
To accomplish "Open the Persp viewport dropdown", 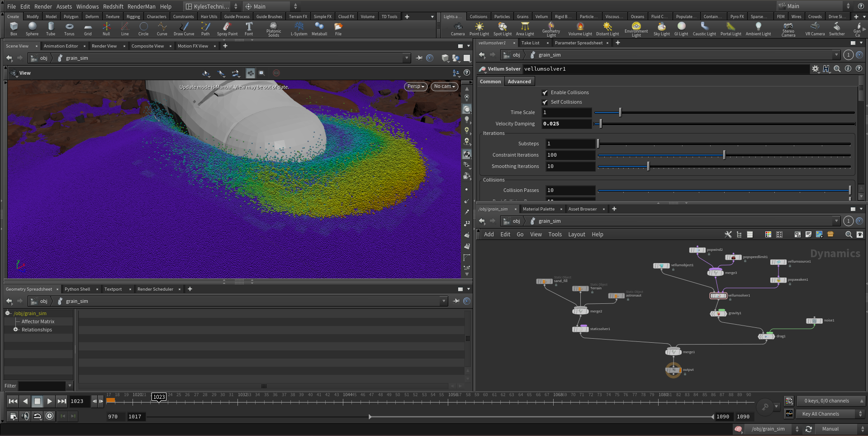I will tap(415, 86).
